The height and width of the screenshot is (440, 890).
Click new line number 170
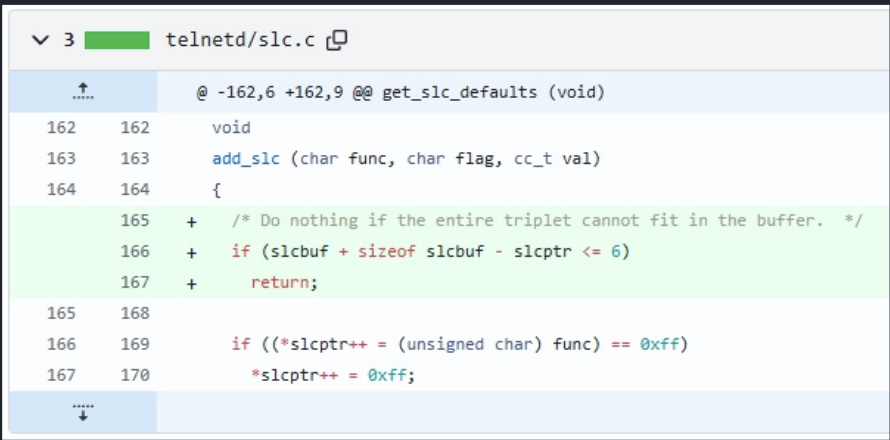[x=135, y=375]
